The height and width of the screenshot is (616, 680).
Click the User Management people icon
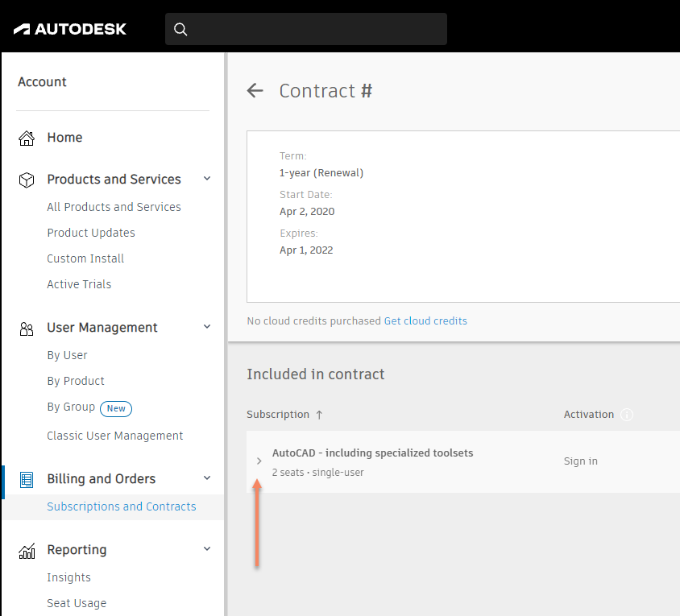pos(27,328)
